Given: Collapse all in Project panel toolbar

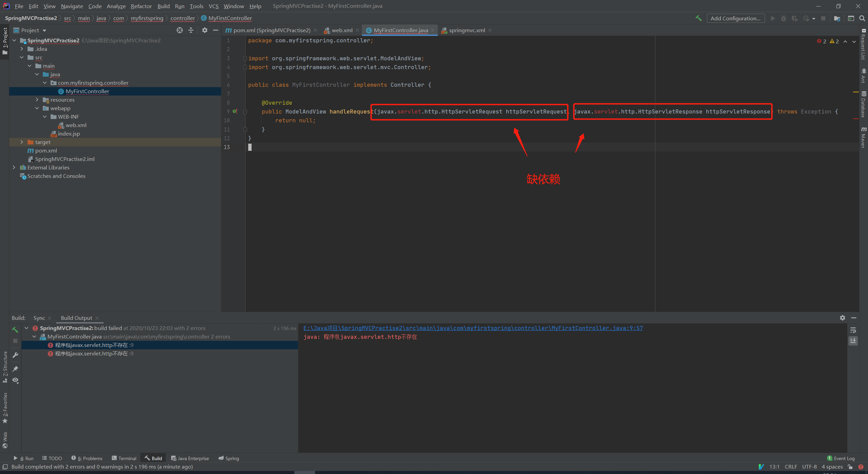Looking at the screenshot, I should (x=191, y=30).
